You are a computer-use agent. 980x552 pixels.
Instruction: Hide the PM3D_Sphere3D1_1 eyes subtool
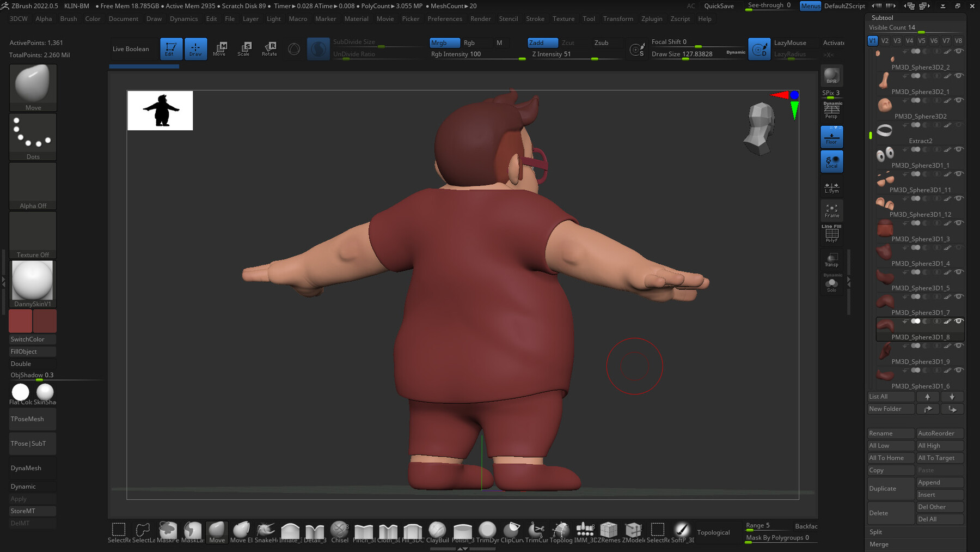959,149
